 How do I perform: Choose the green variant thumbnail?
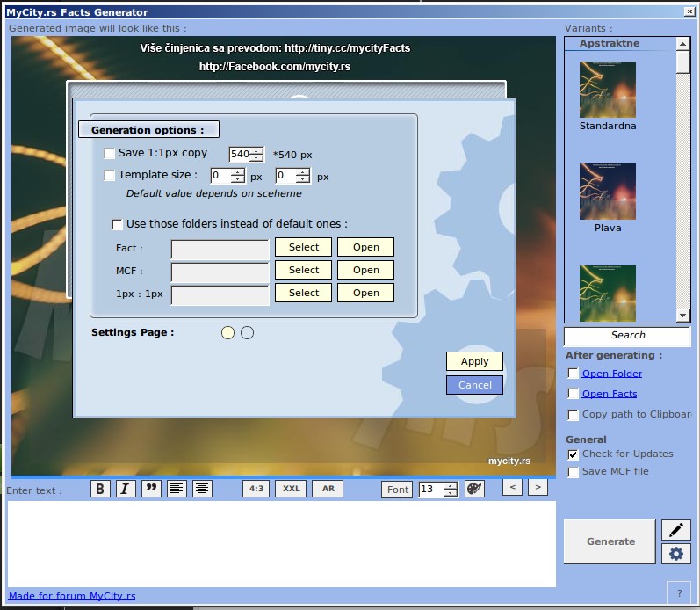pyautogui.click(x=608, y=294)
